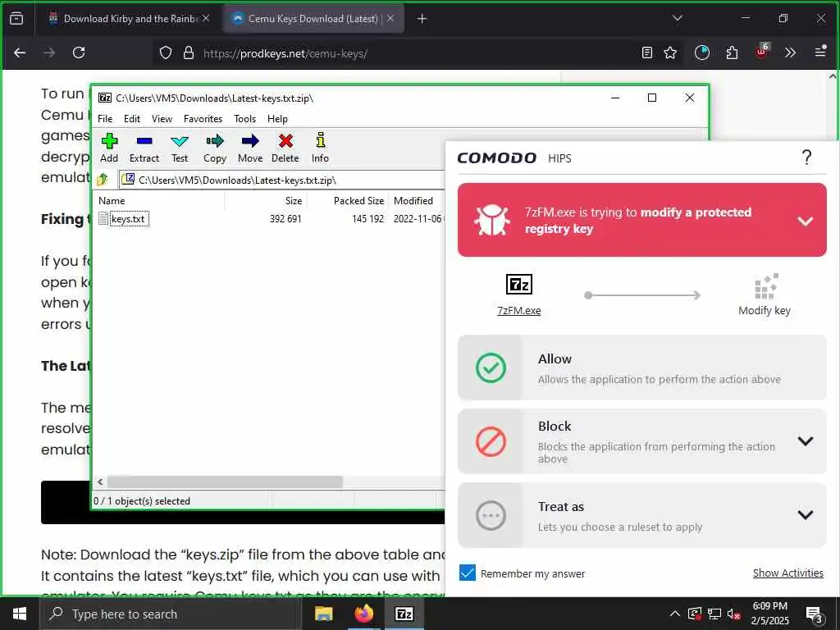Screen dimensions: 840x630
Task: Open the notification center icon
Action: point(815,615)
